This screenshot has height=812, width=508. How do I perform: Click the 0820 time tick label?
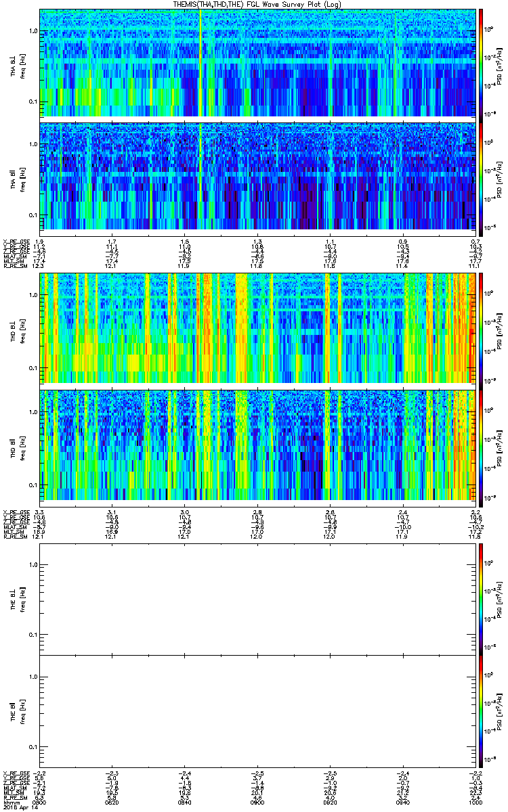tap(112, 801)
